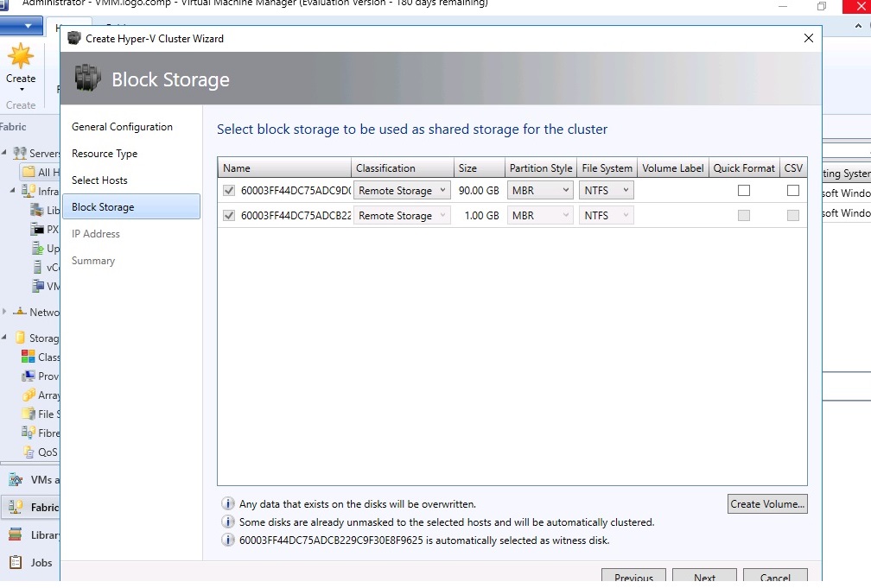
Task: Toggle Quick Format for the 1.00 GB disk
Action: [744, 216]
